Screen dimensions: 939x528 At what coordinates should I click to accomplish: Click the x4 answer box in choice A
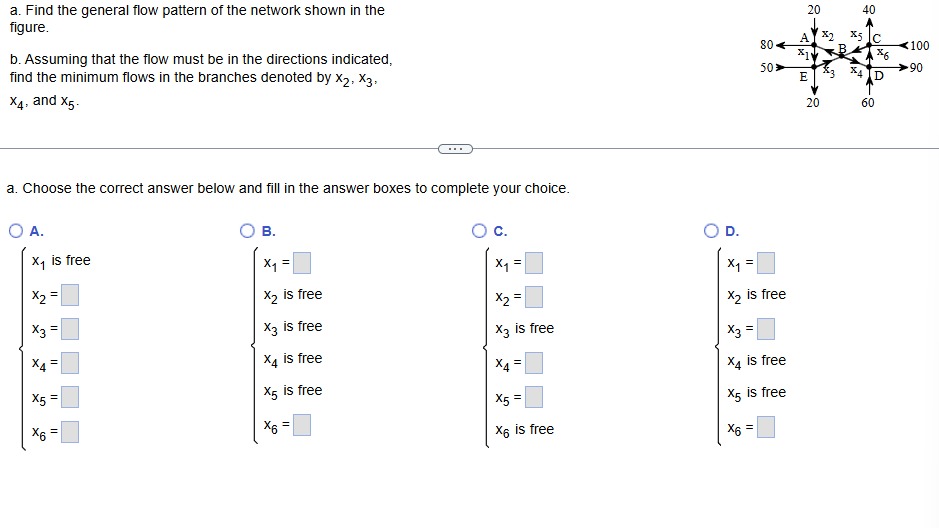[x=70, y=363]
